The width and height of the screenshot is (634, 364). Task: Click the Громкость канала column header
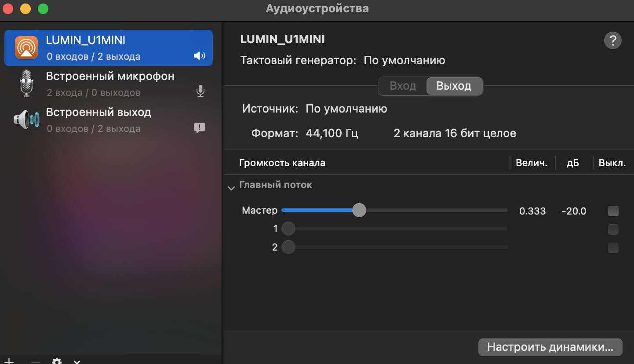pyautogui.click(x=282, y=163)
